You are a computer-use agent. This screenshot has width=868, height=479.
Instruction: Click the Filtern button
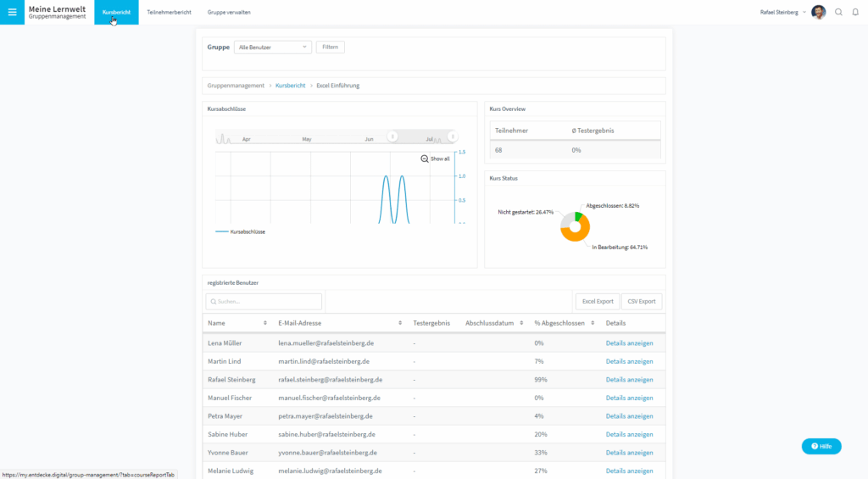331,47
